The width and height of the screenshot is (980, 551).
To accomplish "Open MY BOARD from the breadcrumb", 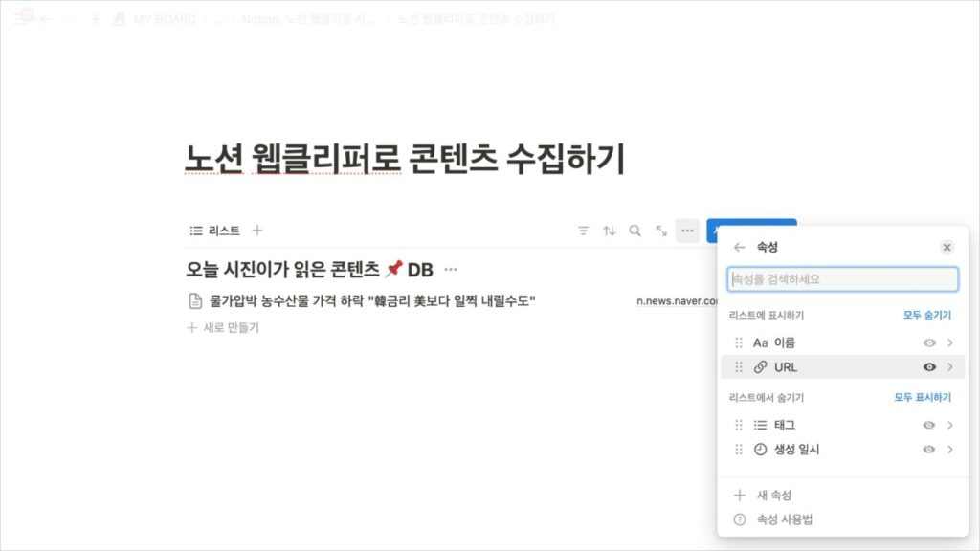I will click(x=163, y=19).
